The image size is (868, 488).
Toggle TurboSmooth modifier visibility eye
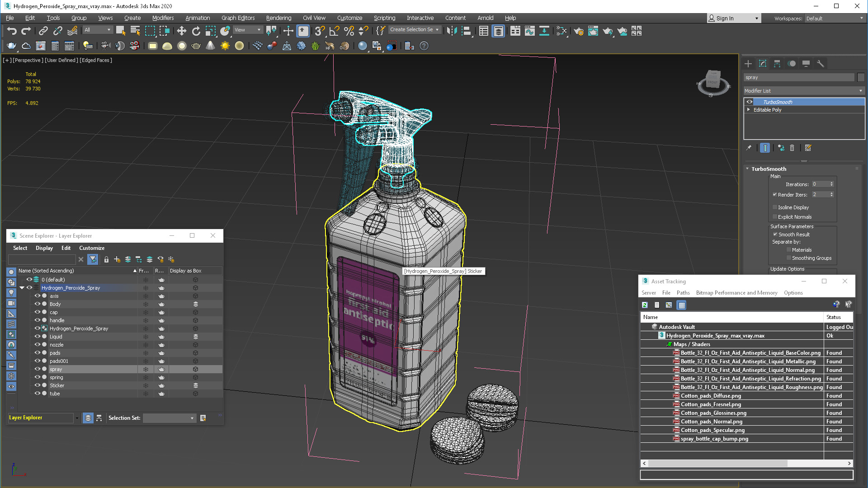coord(750,102)
